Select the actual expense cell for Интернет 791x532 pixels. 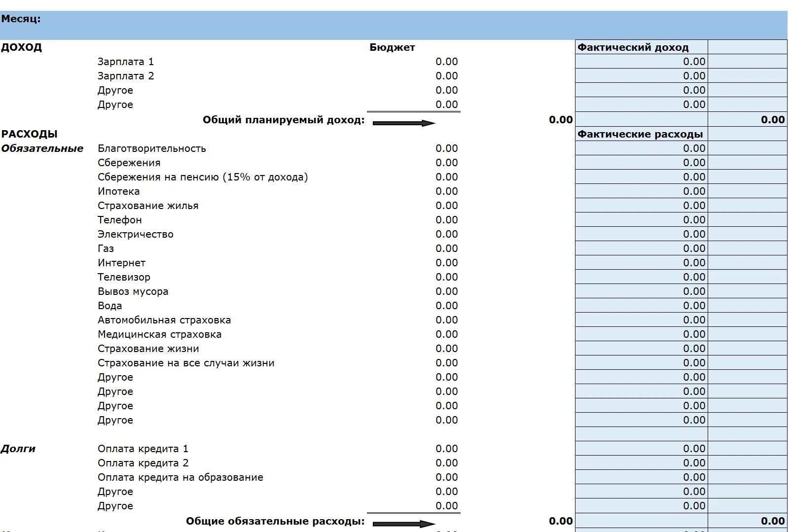coord(641,263)
